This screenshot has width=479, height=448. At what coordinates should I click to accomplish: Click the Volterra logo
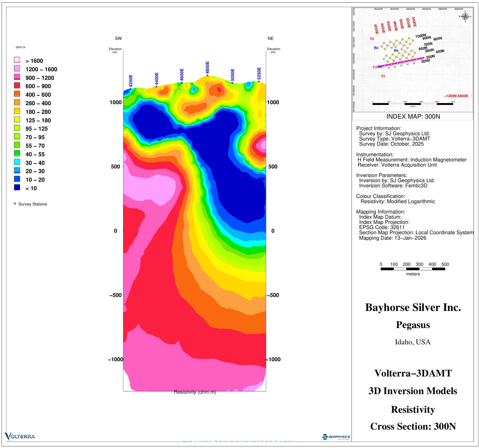[x=20, y=436]
